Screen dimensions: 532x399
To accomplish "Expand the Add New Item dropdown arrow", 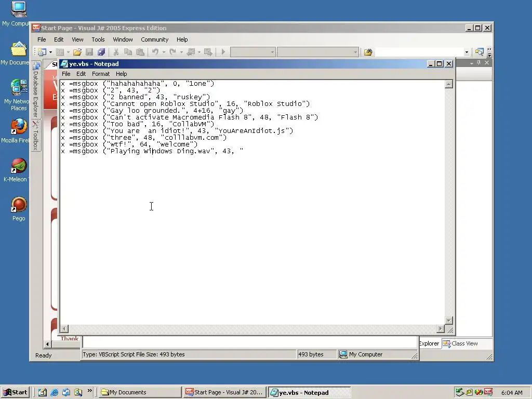I will (x=68, y=52).
